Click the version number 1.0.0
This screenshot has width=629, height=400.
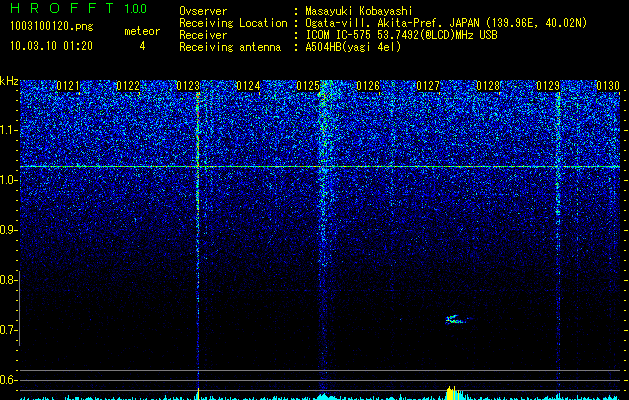[135, 9]
